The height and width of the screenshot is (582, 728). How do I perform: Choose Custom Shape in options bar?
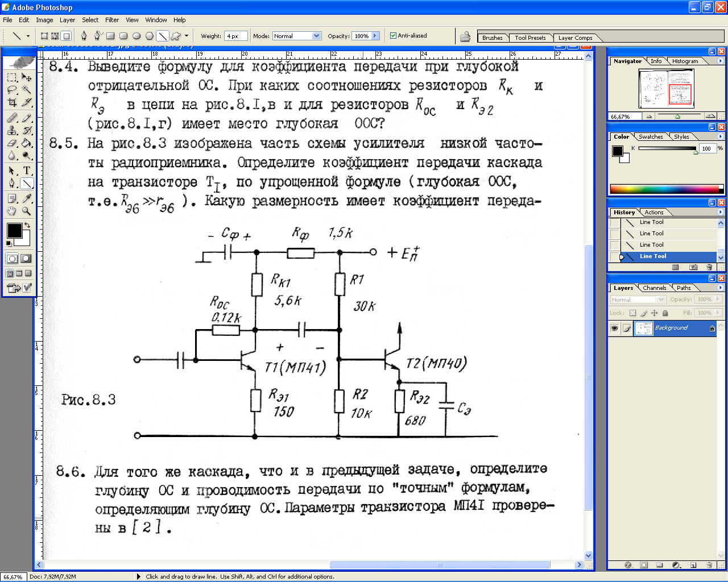pos(176,36)
